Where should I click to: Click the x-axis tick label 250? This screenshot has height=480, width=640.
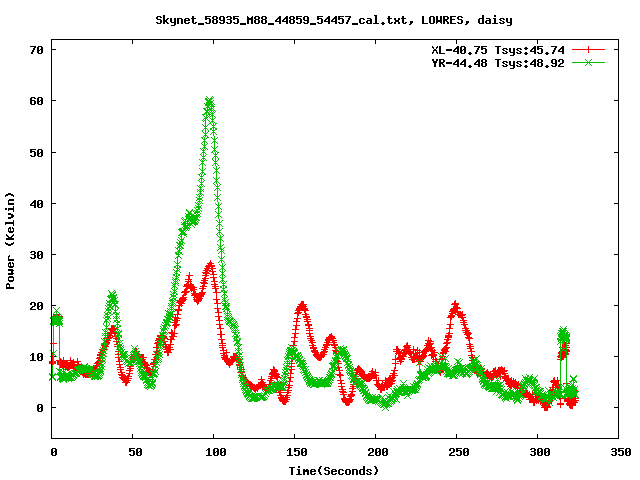coord(459,452)
